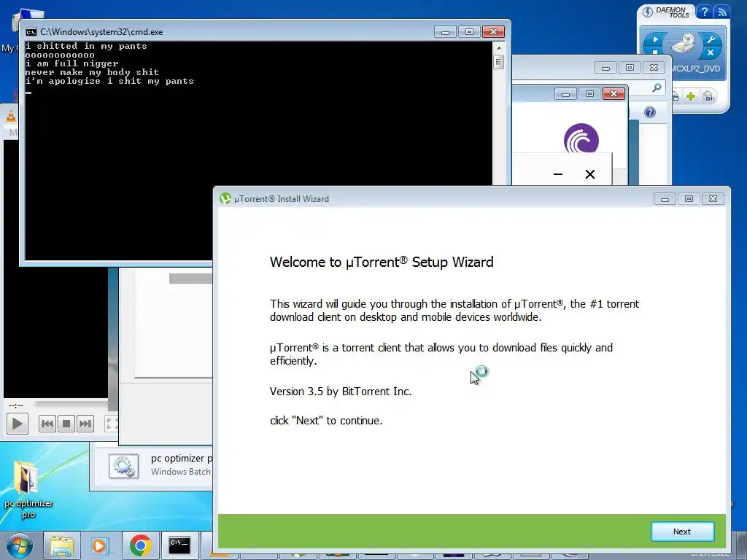Click the green plus add icon in Daemon Tools
The width and height of the screenshot is (747, 560).
point(691,97)
